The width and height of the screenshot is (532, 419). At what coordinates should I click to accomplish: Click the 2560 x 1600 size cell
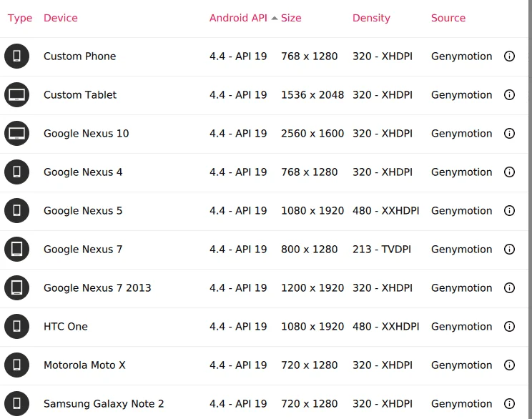(312, 133)
